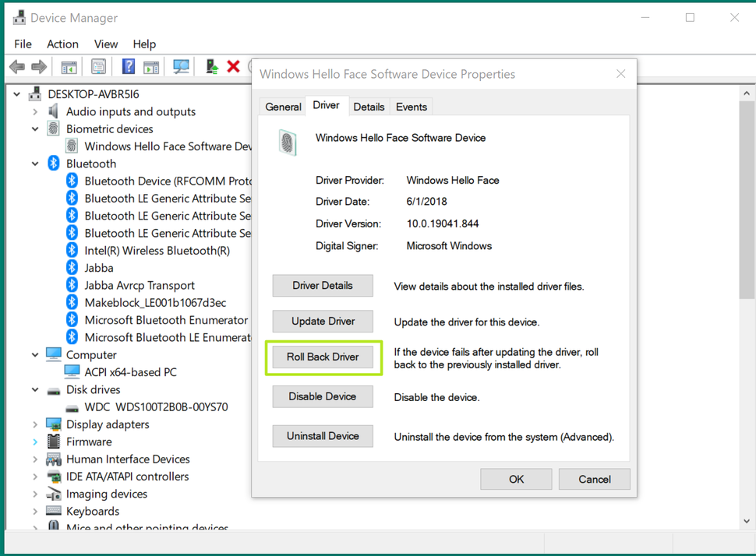
Task: Click the red X Uninstall device icon
Action: (x=234, y=66)
